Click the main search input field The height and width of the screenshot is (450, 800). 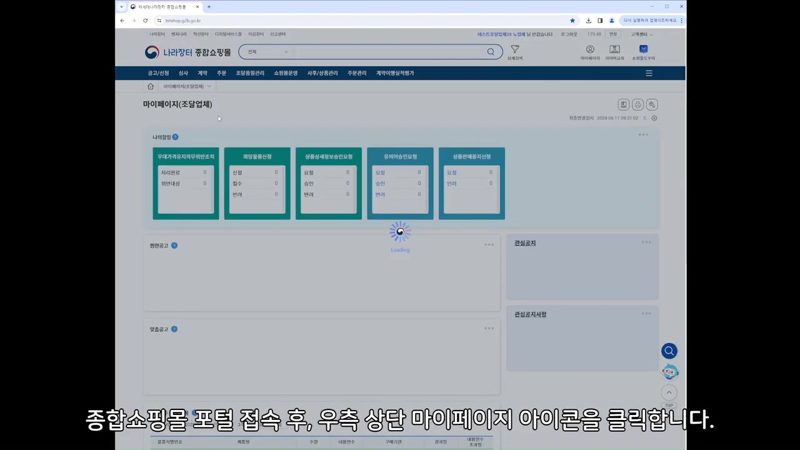point(388,52)
